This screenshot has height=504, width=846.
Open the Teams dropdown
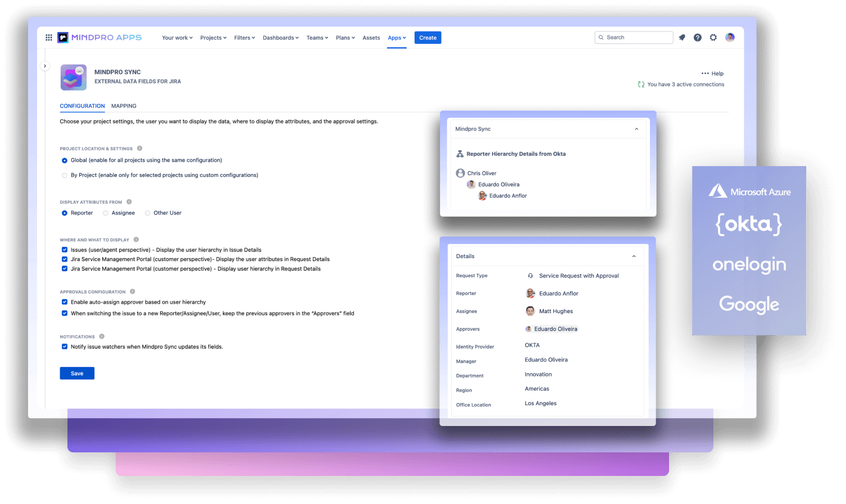coord(317,38)
